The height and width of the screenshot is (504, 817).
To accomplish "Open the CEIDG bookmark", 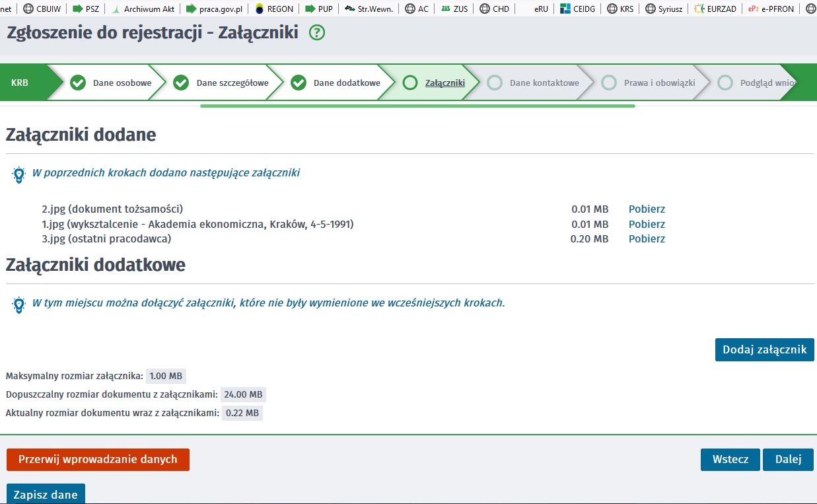I will [577, 9].
